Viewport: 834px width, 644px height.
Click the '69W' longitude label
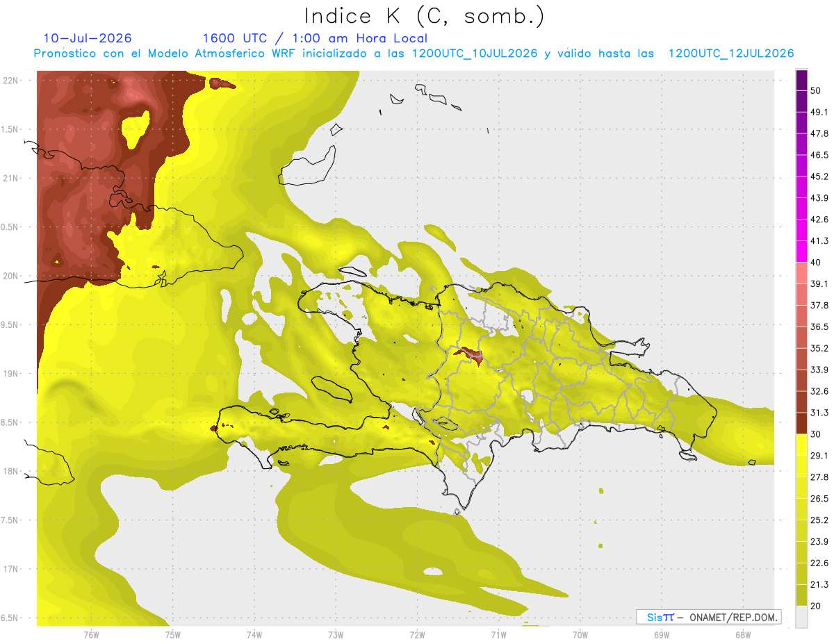click(661, 635)
